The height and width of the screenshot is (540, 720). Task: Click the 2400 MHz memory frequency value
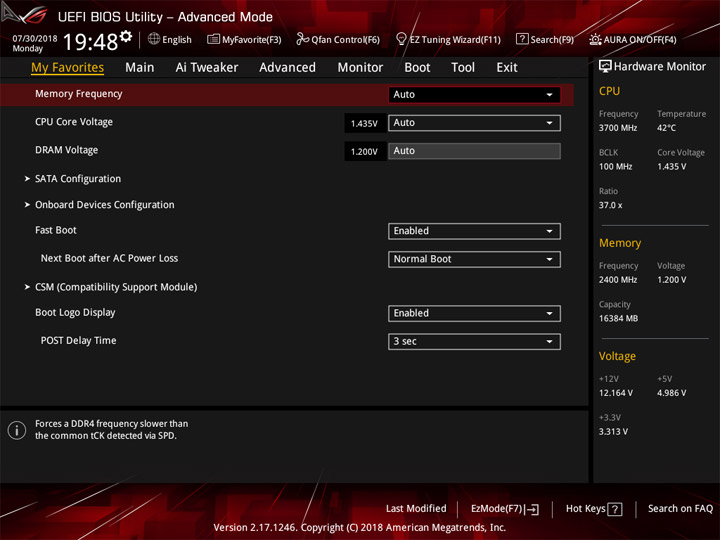pyautogui.click(x=618, y=280)
